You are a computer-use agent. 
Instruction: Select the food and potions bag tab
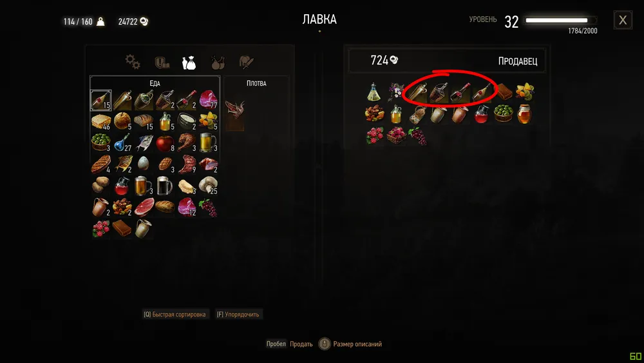pyautogui.click(x=189, y=63)
